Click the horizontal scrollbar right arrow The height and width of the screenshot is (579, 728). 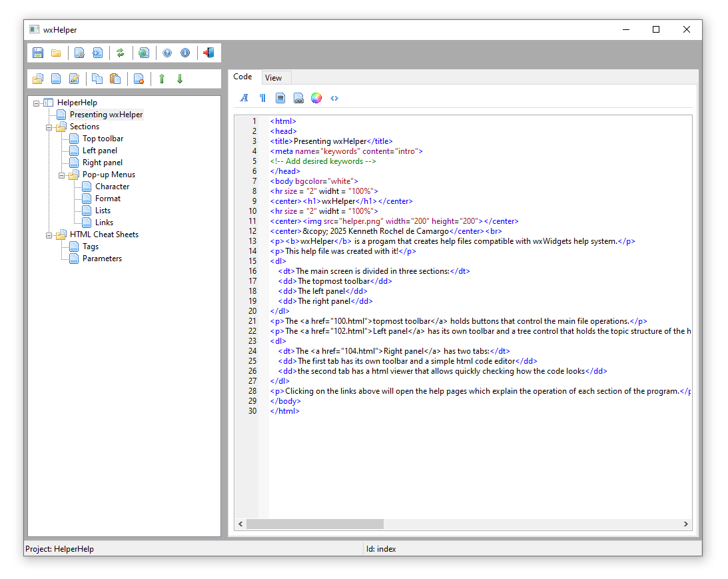pyautogui.click(x=687, y=524)
